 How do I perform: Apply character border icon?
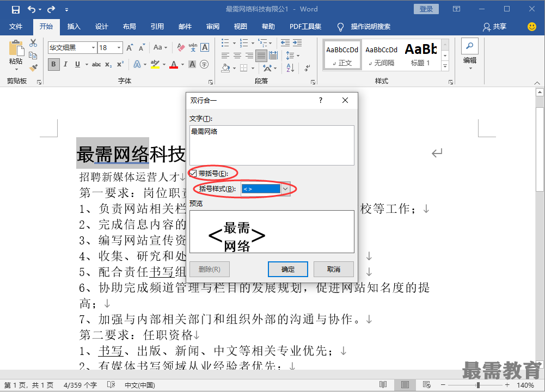[205, 47]
